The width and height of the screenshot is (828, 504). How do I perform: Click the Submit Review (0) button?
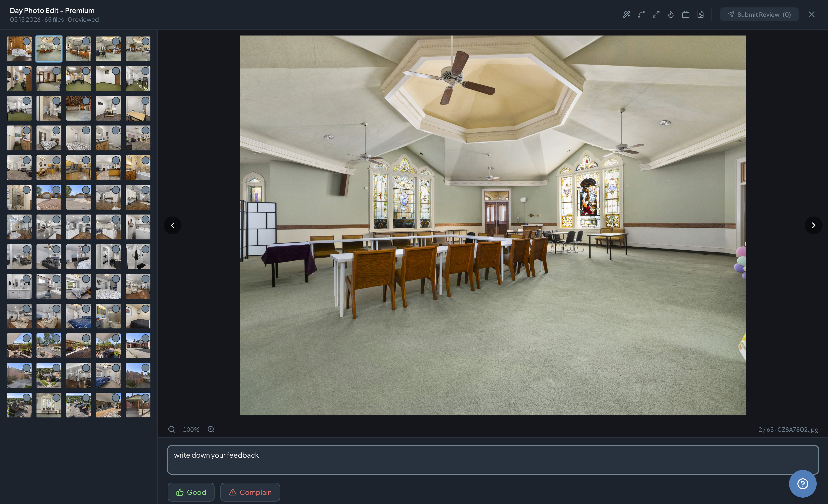pyautogui.click(x=759, y=15)
